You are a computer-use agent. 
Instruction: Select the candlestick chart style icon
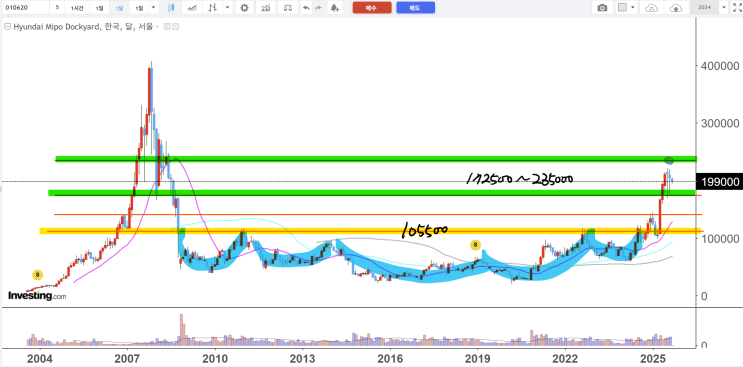[x=171, y=8]
